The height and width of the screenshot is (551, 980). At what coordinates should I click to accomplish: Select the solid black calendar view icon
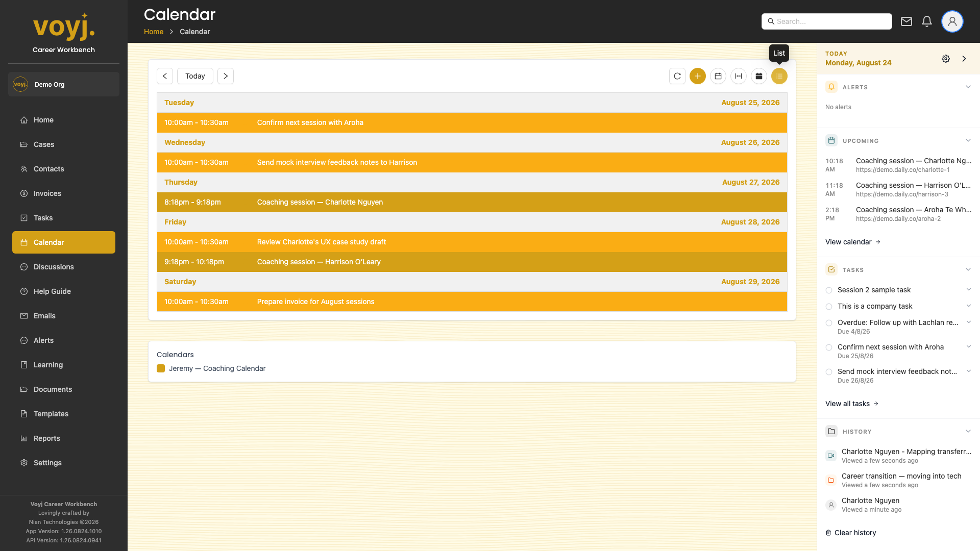(x=759, y=76)
